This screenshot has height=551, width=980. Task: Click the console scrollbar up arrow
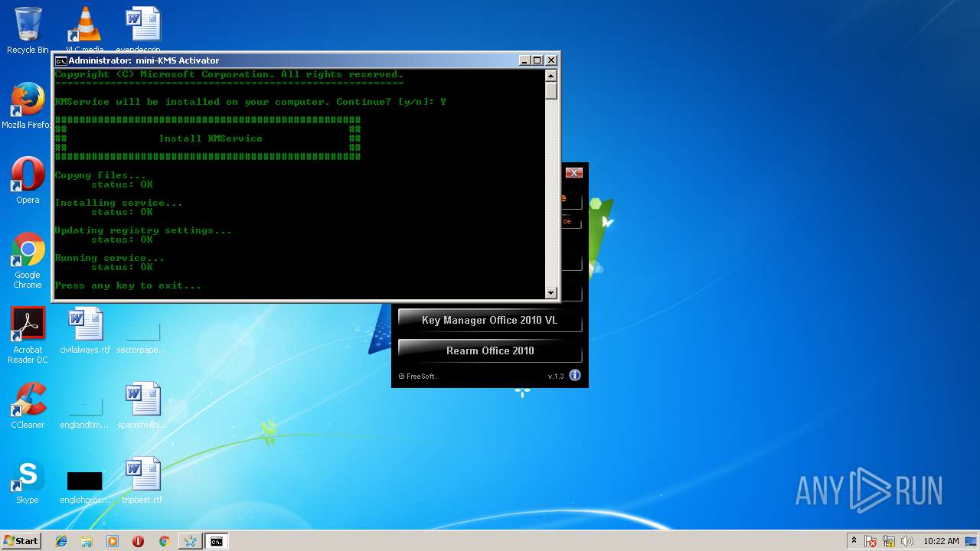[550, 75]
